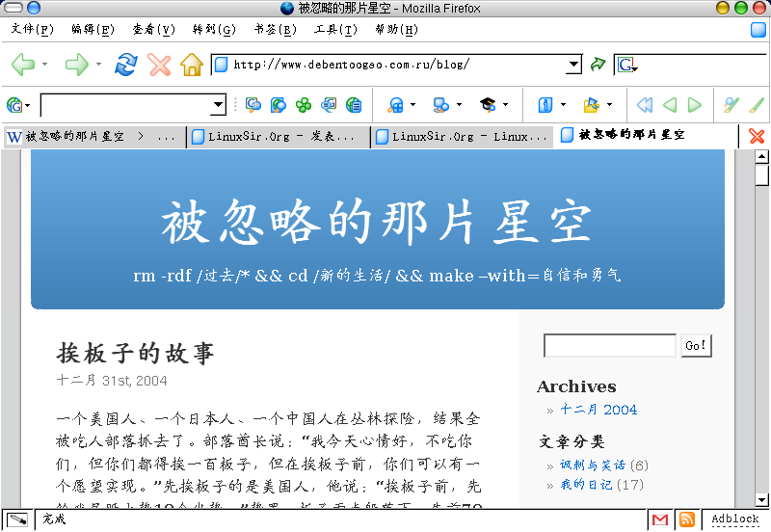Click the magnifier-over-grid search icon
This screenshot has width=771, height=532.
coord(396,105)
